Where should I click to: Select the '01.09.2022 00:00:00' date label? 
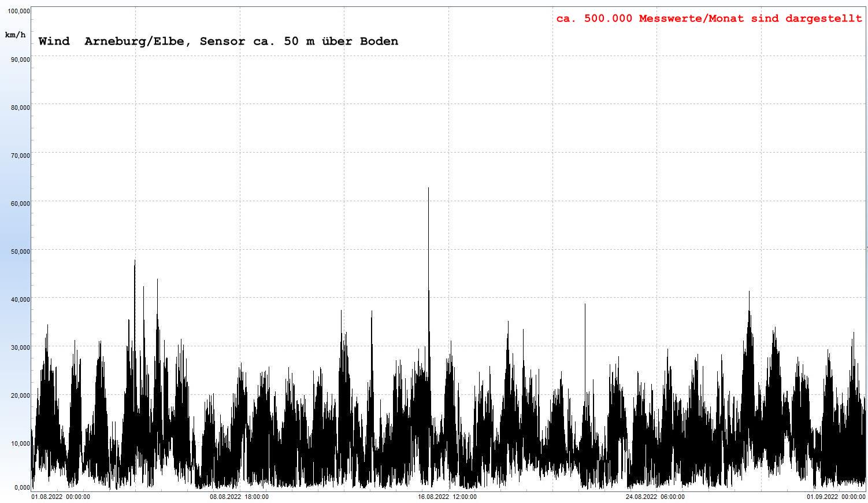[836, 497]
